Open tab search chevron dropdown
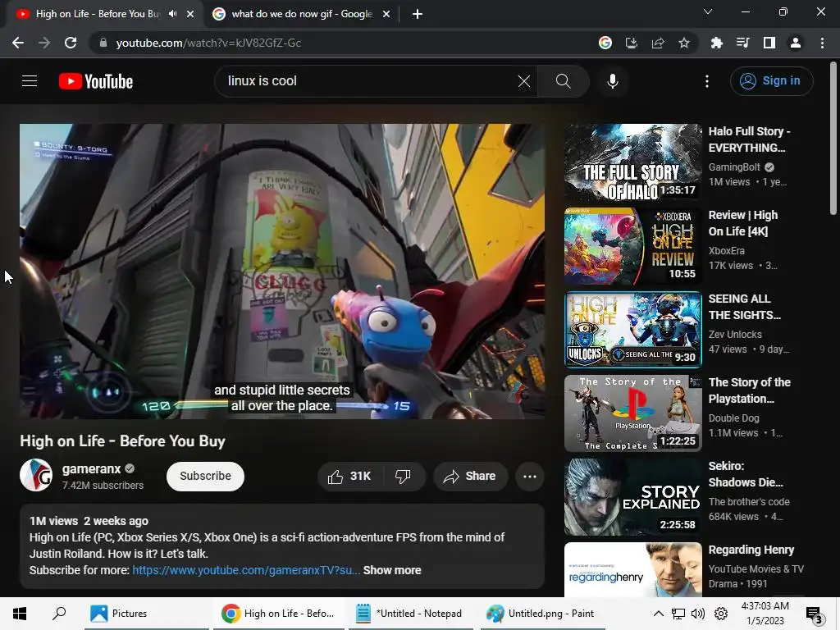The width and height of the screenshot is (840, 630). (708, 11)
